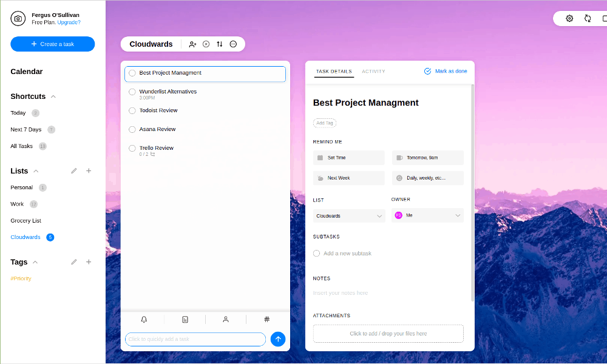Check off the Todoist Review task

point(132,110)
